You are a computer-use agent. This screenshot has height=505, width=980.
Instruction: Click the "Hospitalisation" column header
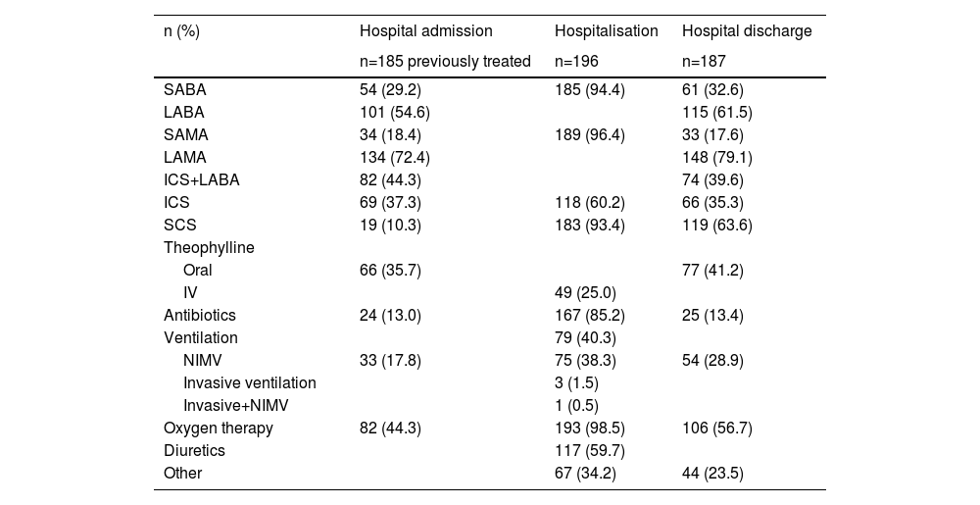click(x=606, y=31)
